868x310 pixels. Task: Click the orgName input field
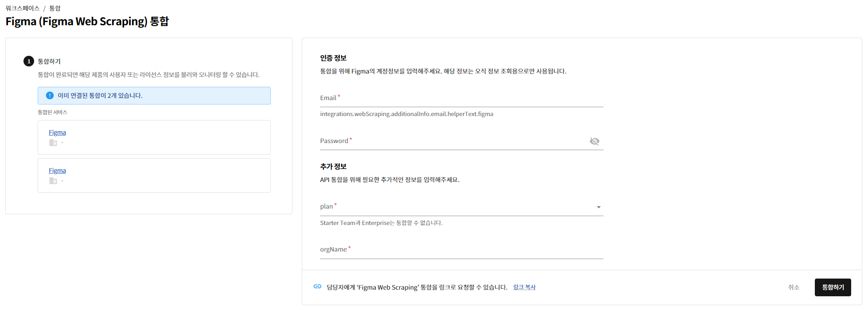click(x=461, y=250)
